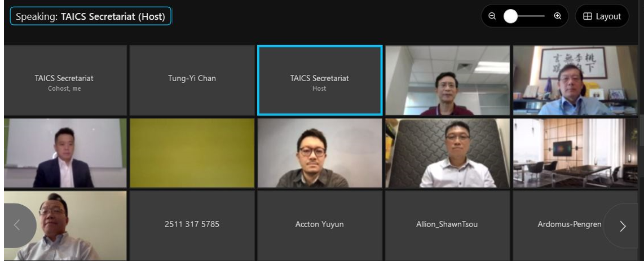Select the video tile with Chinese calligraphy frame
644x261 pixels.
575,81
